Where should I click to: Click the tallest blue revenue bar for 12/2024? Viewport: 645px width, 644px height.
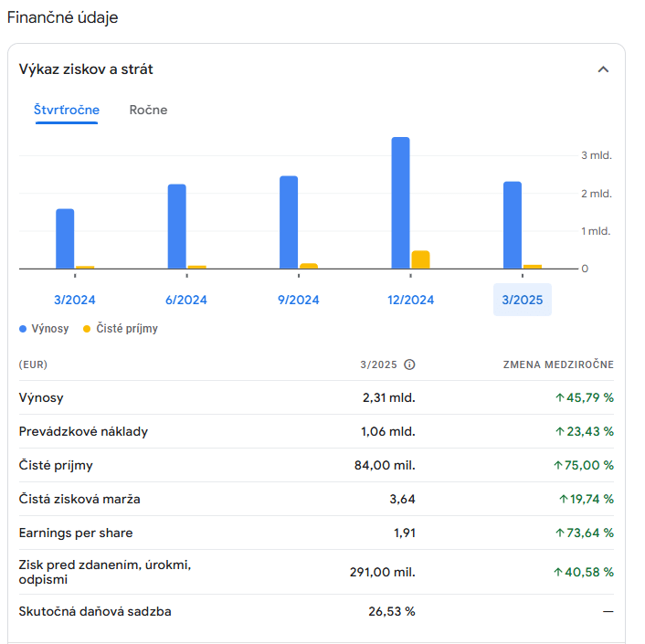pyautogui.click(x=401, y=203)
